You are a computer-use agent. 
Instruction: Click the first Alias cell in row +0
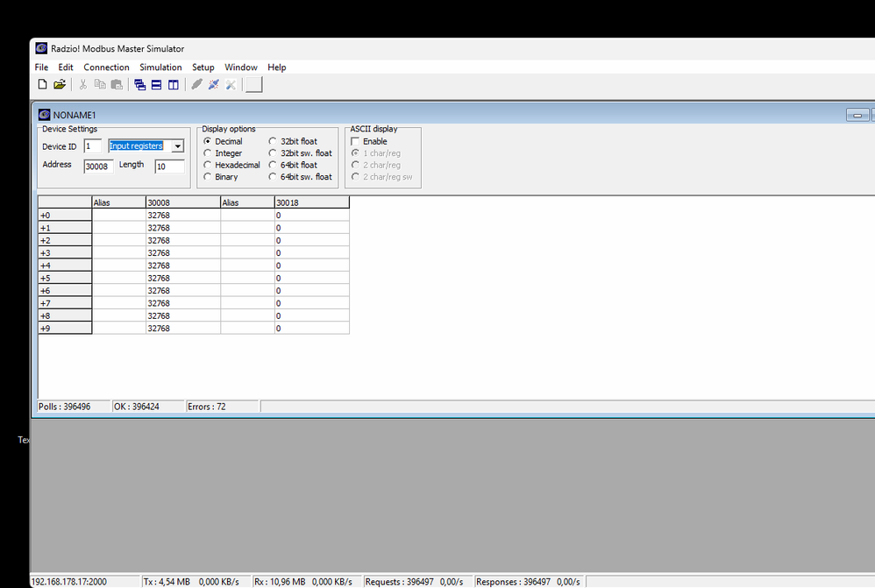click(119, 216)
